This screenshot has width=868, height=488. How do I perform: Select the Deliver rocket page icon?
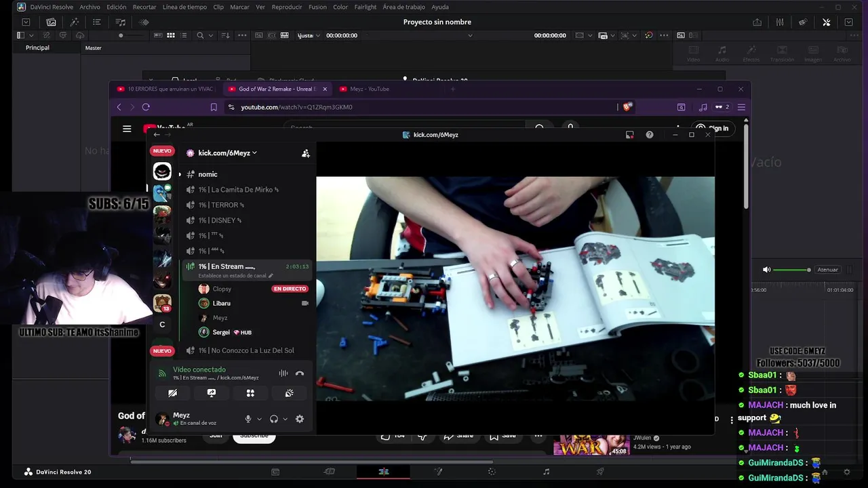600,471
